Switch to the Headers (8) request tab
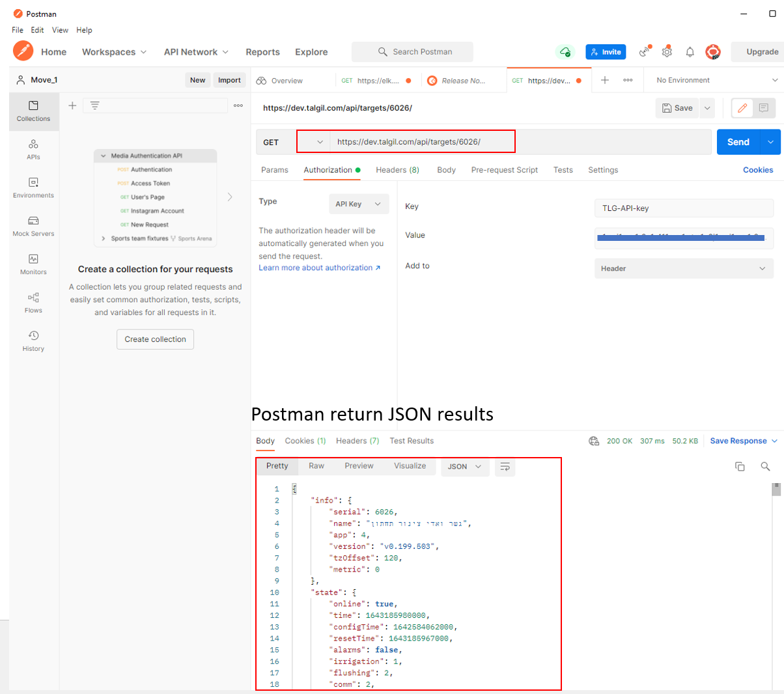The width and height of the screenshot is (784, 694). [397, 170]
